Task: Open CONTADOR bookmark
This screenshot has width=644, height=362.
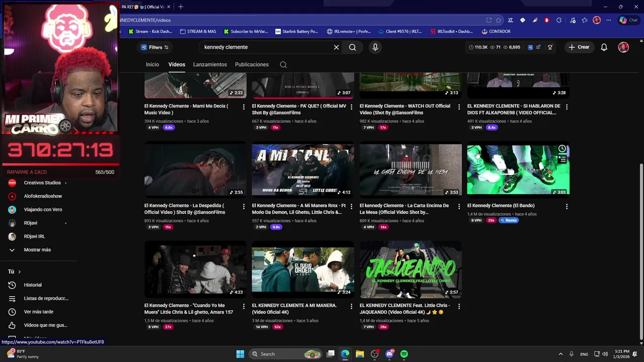Action: coord(496,31)
